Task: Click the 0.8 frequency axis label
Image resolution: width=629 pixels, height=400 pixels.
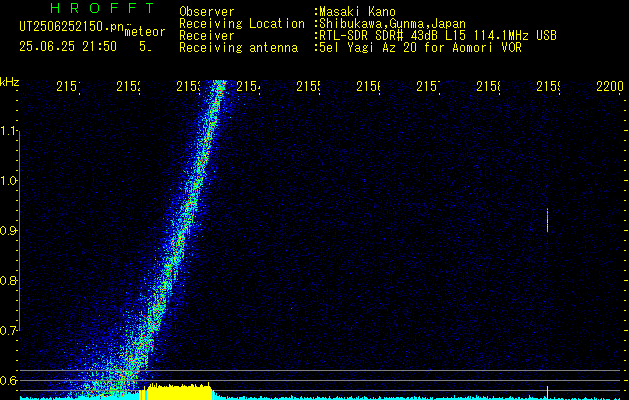Action: (8, 280)
